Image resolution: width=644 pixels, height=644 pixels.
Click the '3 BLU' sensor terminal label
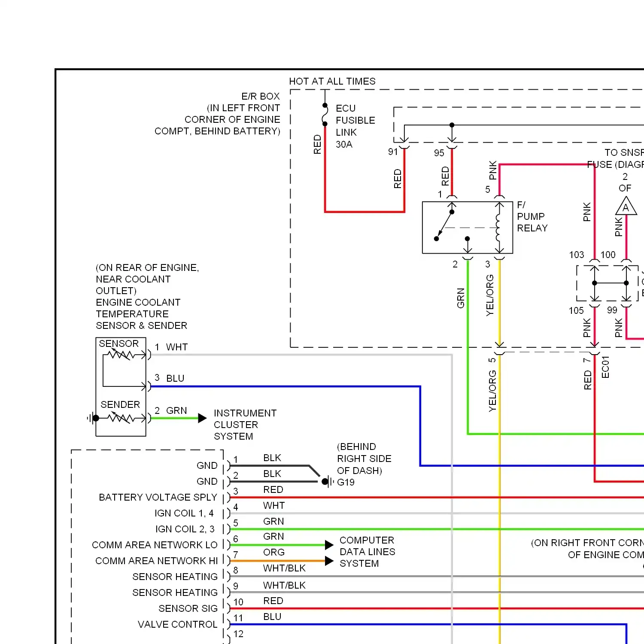(x=169, y=378)
